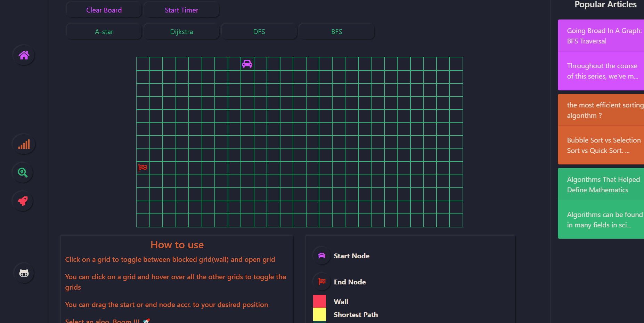Open the GitHub cat icon in sidebar
Screen dimensions: 644x323
click(x=24, y=273)
